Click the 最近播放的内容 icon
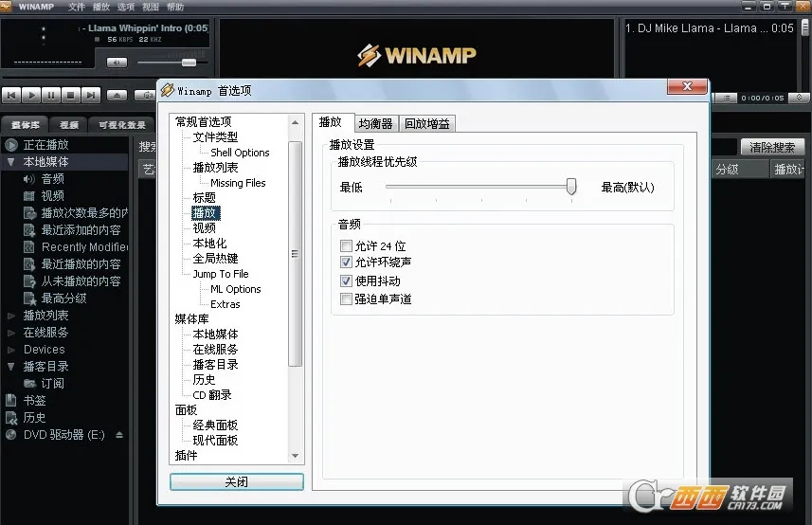812x525 pixels. [x=29, y=264]
